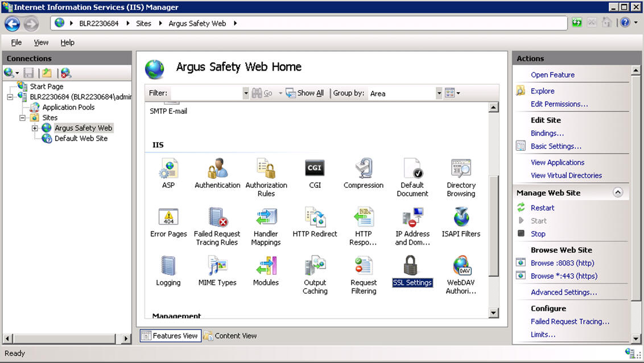Open the Help menu

67,42
